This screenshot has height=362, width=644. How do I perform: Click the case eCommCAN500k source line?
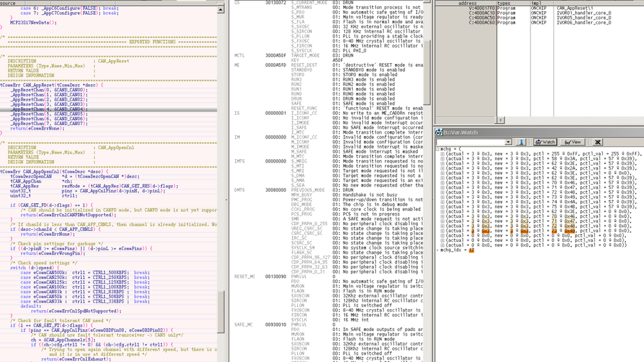click(85, 273)
